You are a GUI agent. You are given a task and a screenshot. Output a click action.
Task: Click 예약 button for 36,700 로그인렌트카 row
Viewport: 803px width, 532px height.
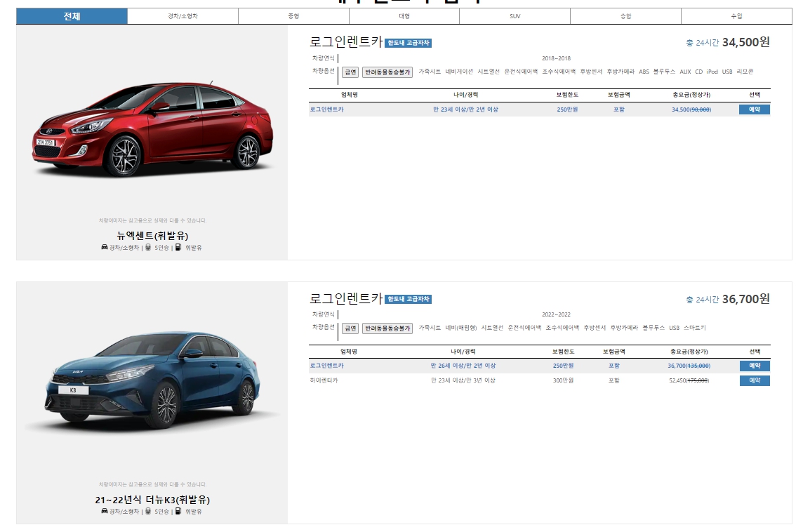click(x=755, y=366)
